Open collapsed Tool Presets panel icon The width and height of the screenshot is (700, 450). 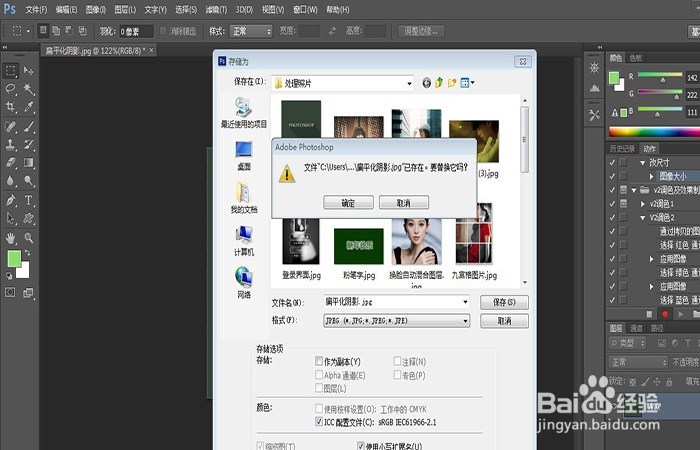point(594,115)
